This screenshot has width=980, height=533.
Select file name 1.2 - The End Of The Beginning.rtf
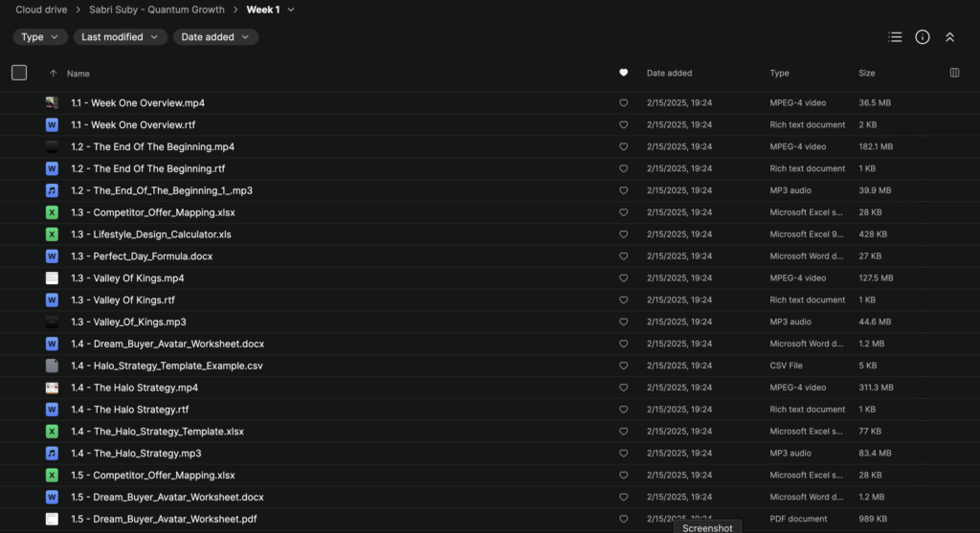[x=147, y=168]
